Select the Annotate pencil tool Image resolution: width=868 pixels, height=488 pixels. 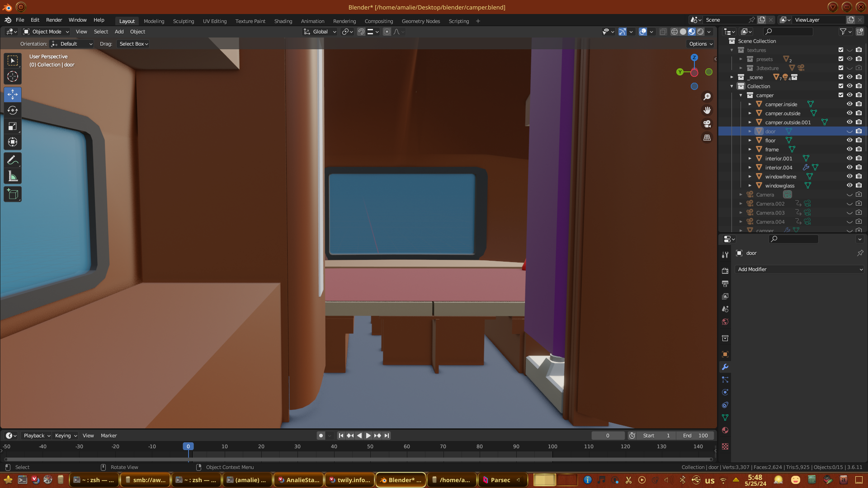[13, 160]
